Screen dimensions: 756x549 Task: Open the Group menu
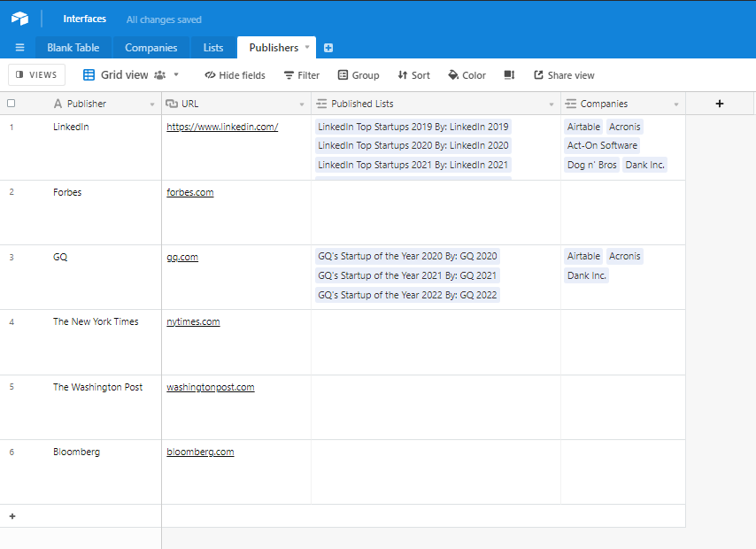[x=359, y=75]
